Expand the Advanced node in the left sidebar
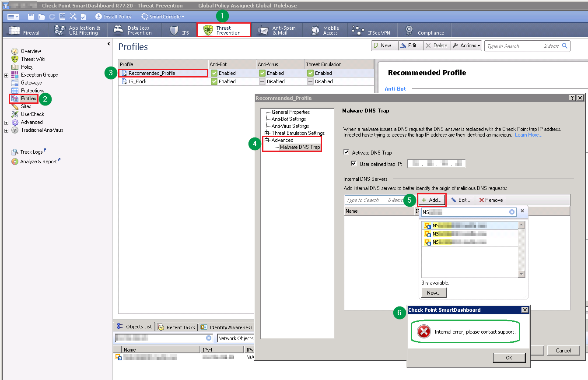This screenshot has width=588, height=380. 6,123
